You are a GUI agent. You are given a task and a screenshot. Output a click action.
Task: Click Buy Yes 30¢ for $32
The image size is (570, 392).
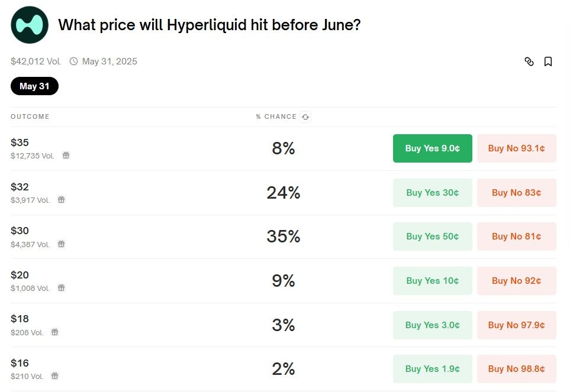(x=432, y=193)
